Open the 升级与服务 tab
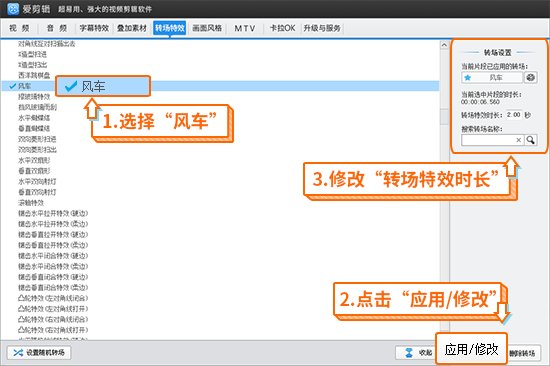Screen dimensions: 550x366 (x=322, y=28)
